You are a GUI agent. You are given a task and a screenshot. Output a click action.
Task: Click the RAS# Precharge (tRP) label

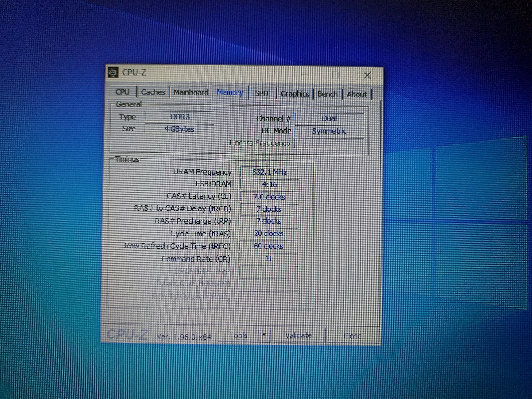click(x=193, y=221)
